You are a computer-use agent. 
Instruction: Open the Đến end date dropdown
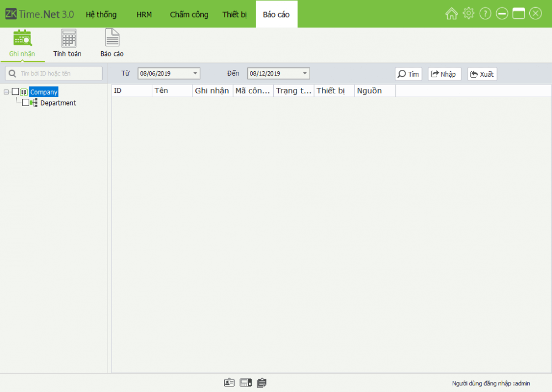[x=305, y=73]
